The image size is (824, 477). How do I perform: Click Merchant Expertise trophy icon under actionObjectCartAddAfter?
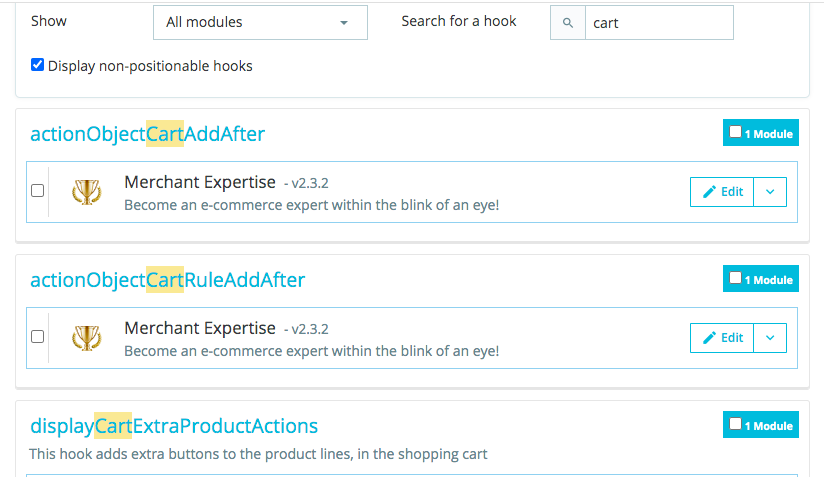(x=87, y=191)
